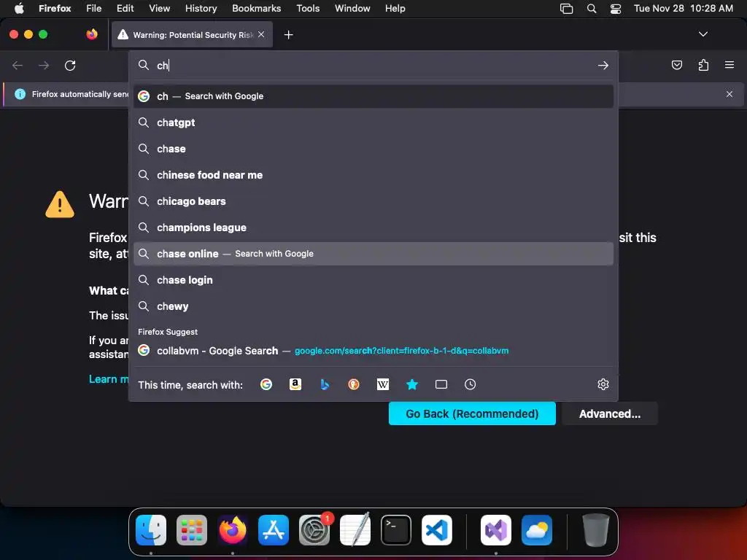Image resolution: width=747 pixels, height=560 pixels.
Task: Click the forward navigation arrow
Action: coord(44,65)
